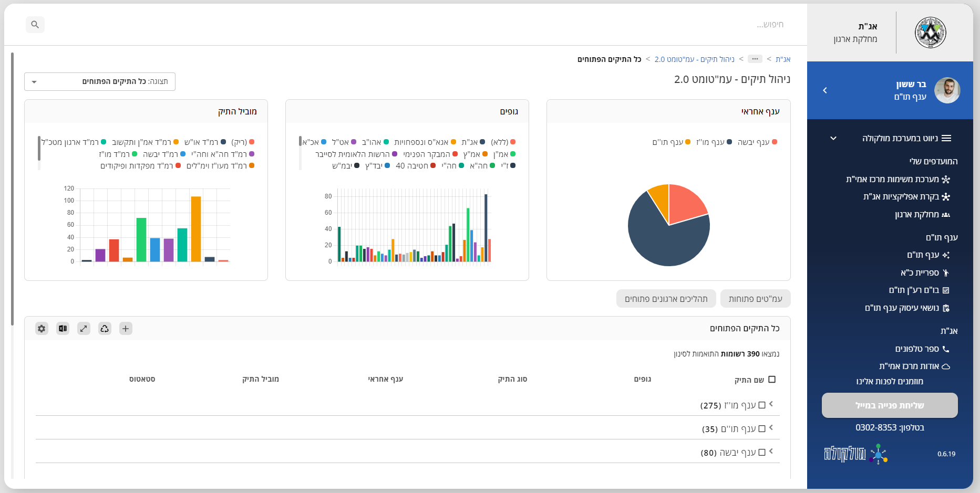Click user name בר ששון
The height and width of the screenshot is (493, 980).
click(x=911, y=84)
